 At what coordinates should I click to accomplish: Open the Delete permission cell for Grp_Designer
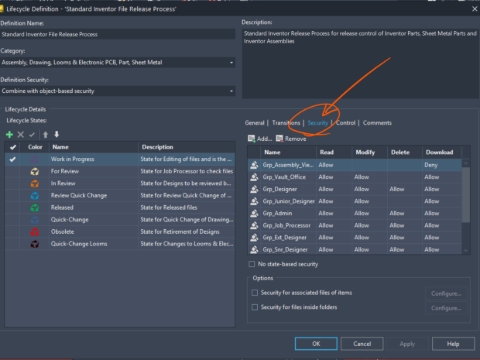pos(405,189)
